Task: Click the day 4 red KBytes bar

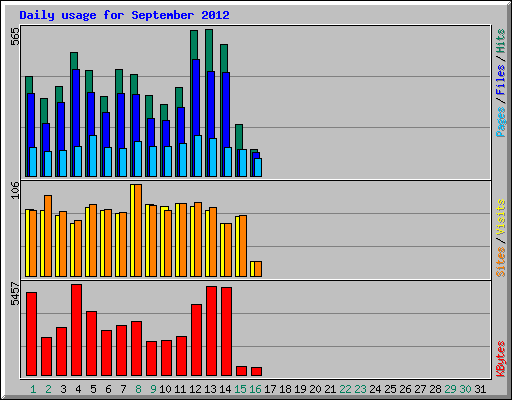Action: coord(77,330)
